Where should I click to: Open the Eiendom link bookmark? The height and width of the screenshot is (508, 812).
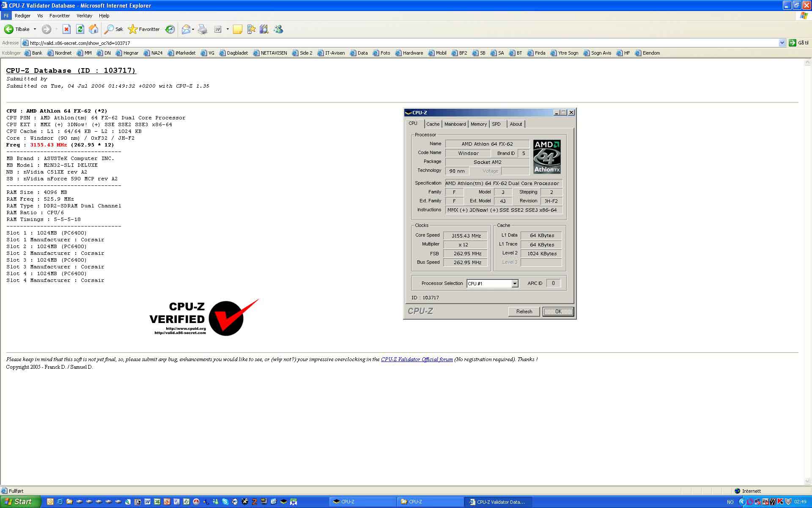tap(647, 53)
